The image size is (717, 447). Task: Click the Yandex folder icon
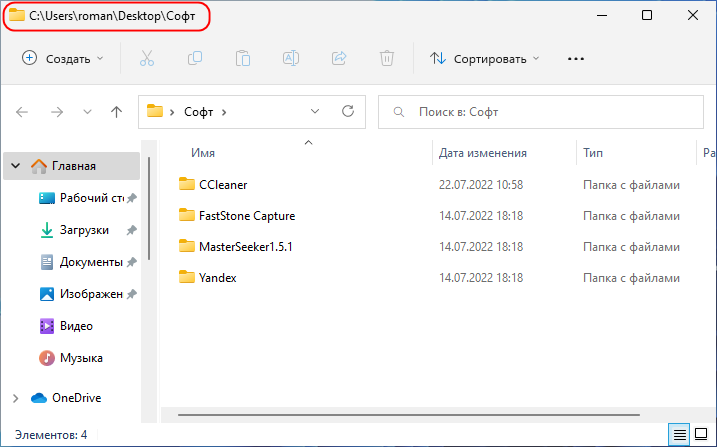[187, 277]
